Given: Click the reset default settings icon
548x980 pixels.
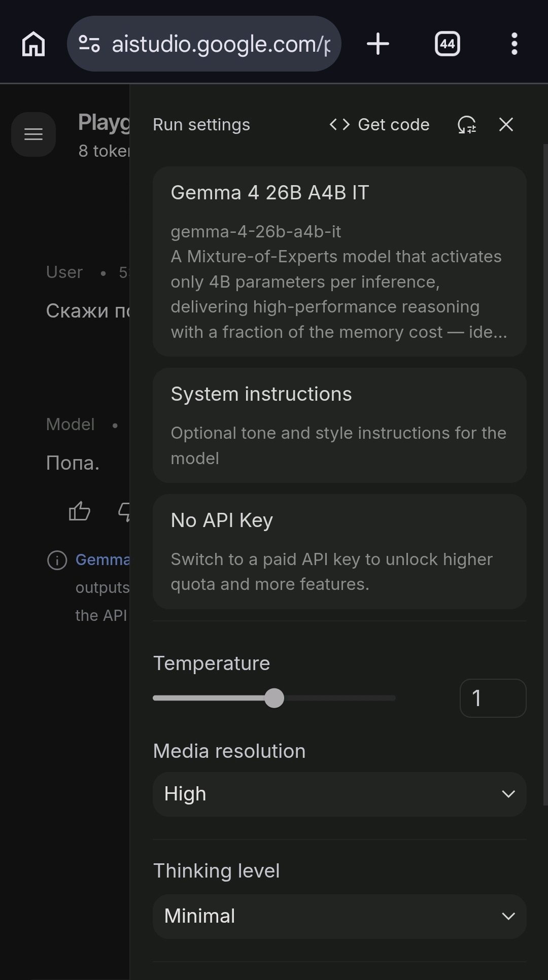Looking at the screenshot, I should point(467,125).
